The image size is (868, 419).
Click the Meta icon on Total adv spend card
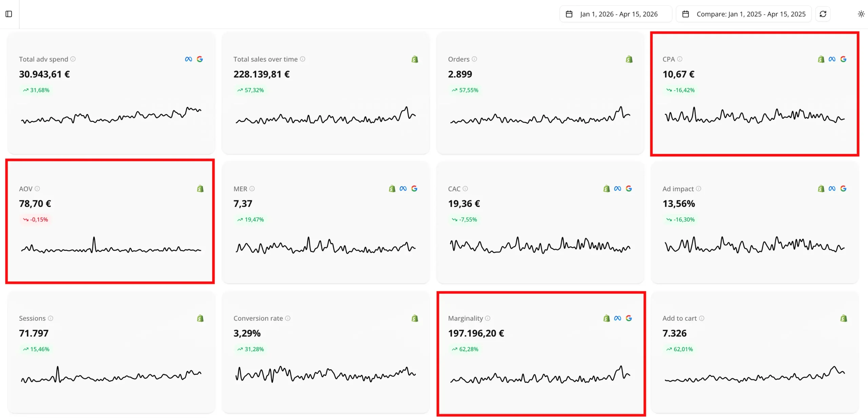point(189,59)
